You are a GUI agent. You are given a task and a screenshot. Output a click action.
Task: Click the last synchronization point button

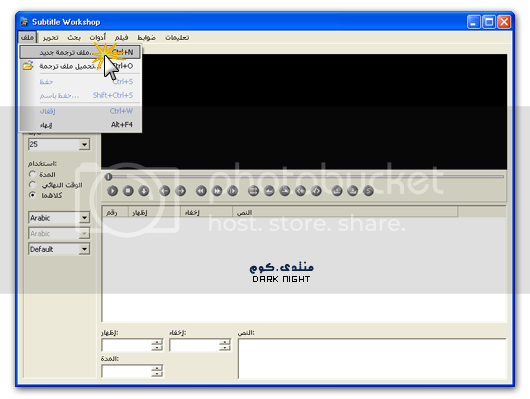pos(353,191)
